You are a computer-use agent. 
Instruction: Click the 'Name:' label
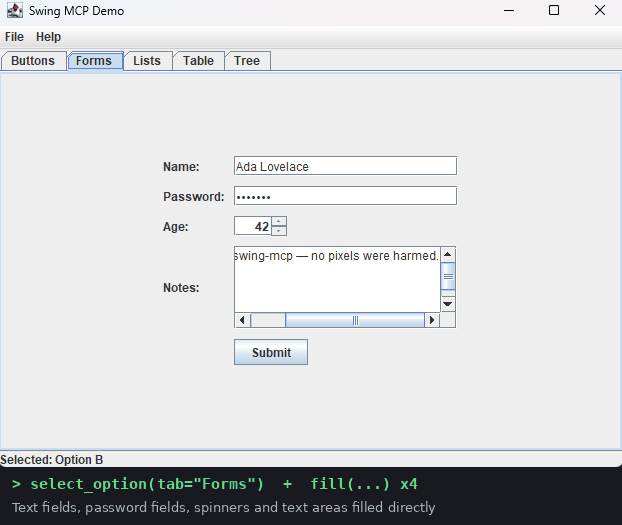pos(181,167)
